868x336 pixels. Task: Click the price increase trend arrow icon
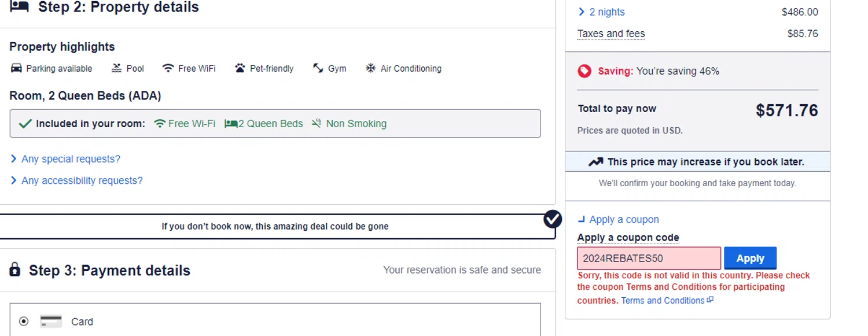pyautogui.click(x=595, y=162)
